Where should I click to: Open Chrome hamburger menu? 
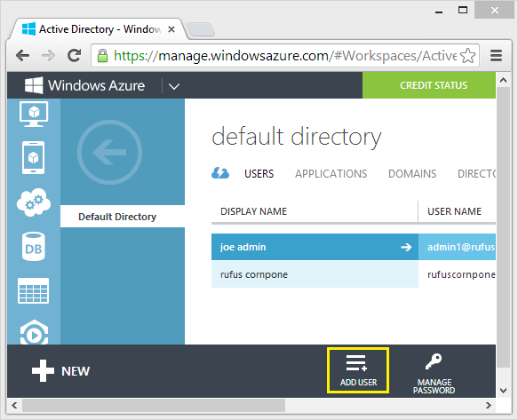[x=496, y=55]
